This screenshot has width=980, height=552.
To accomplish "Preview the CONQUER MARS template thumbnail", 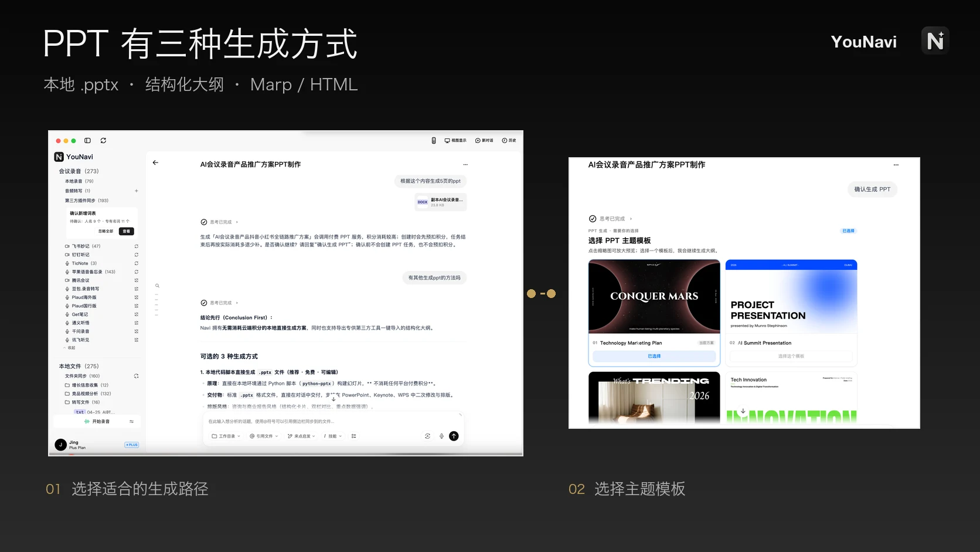I will (x=654, y=297).
